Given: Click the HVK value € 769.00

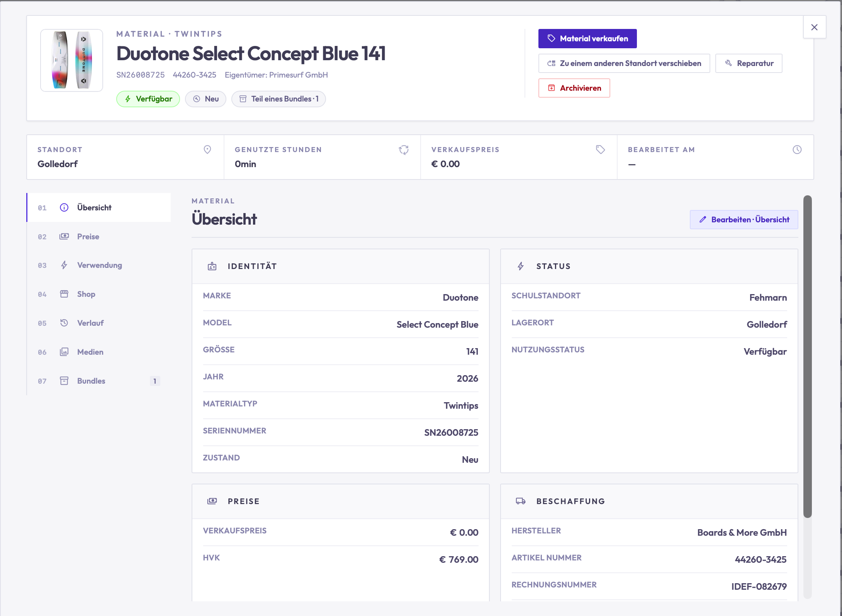Looking at the screenshot, I should [x=459, y=560].
